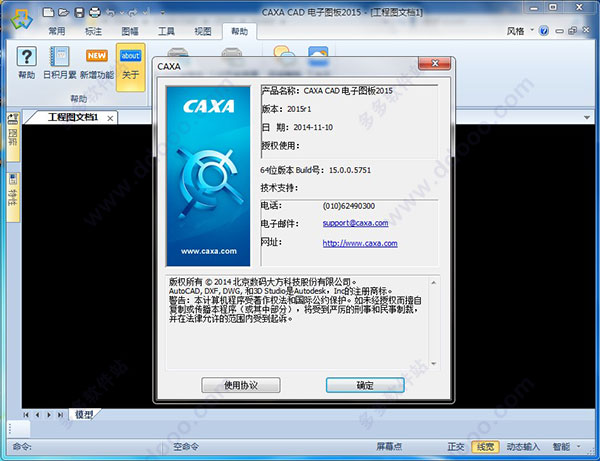Close the 工程图文档1 document tab
600x461 pixels.
(x=110, y=119)
